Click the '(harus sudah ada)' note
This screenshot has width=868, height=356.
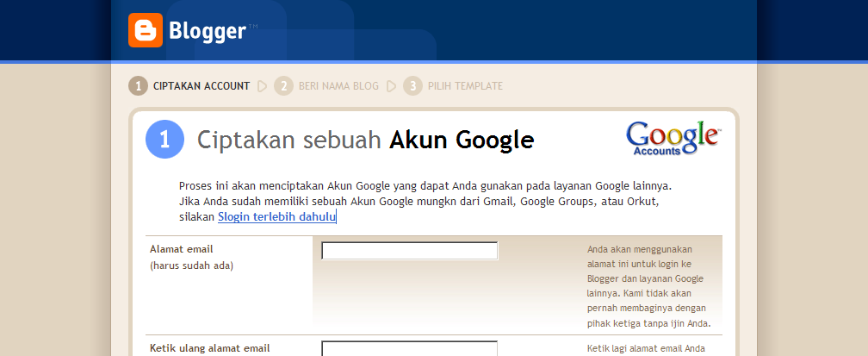click(191, 265)
